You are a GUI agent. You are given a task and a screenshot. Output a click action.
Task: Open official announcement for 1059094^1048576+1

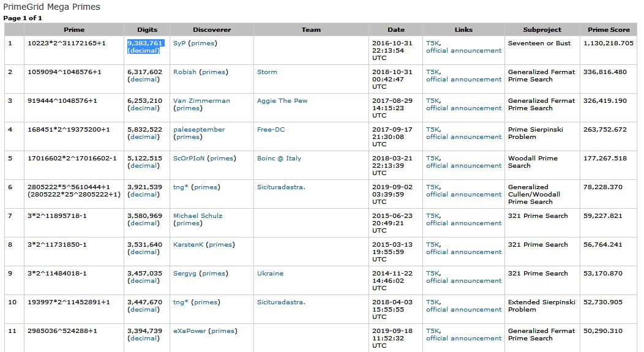tap(463, 80)
